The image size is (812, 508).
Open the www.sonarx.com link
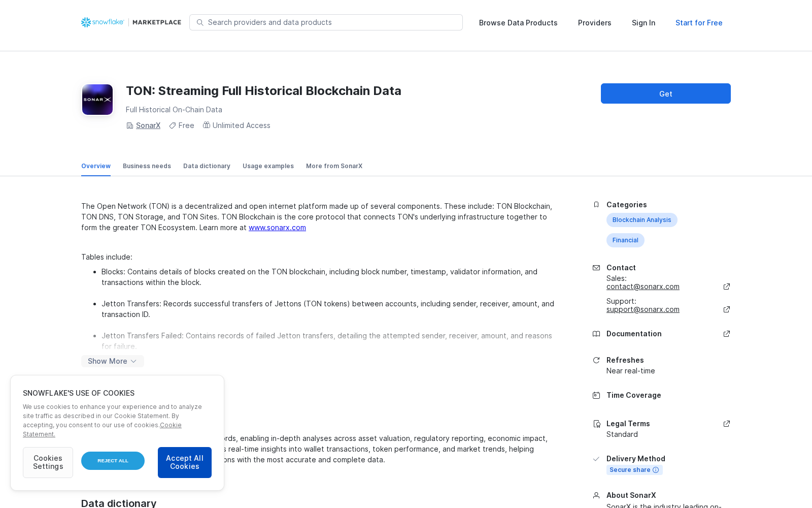tap(277, 228)
